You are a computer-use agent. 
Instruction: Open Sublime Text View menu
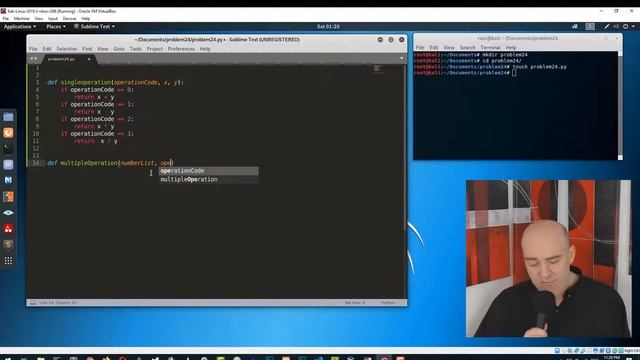click(x=102, y=49)
